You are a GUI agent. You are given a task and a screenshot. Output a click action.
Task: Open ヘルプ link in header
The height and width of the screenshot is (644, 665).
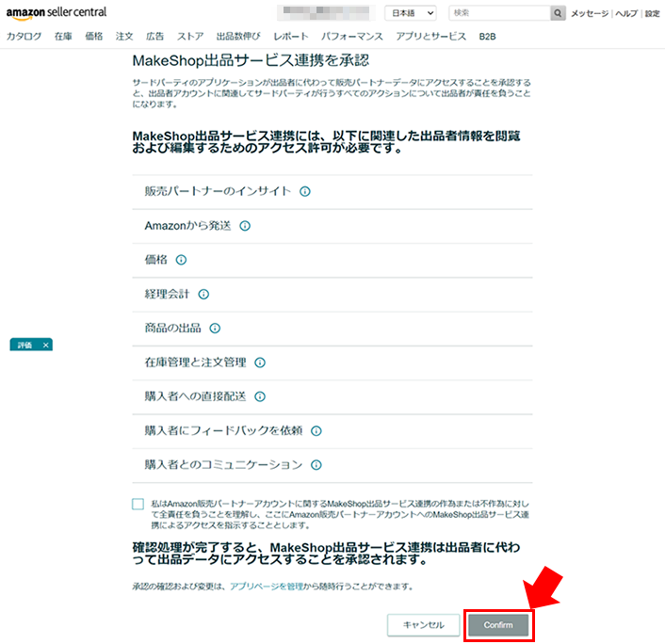(x=626, y=13)
